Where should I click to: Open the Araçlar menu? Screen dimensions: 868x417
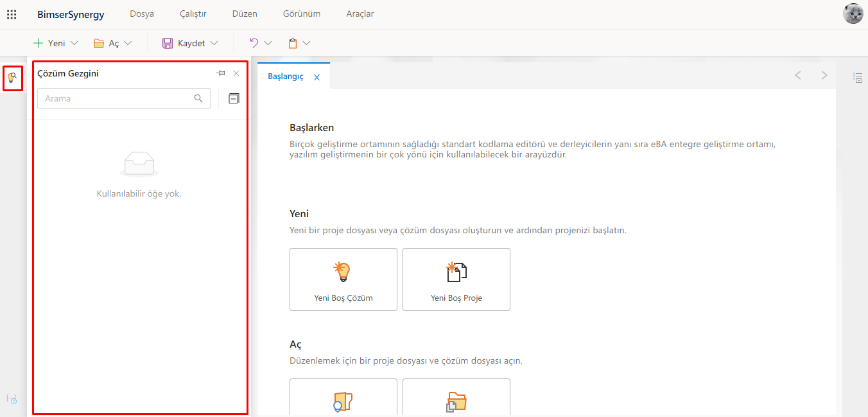(360, 13)
